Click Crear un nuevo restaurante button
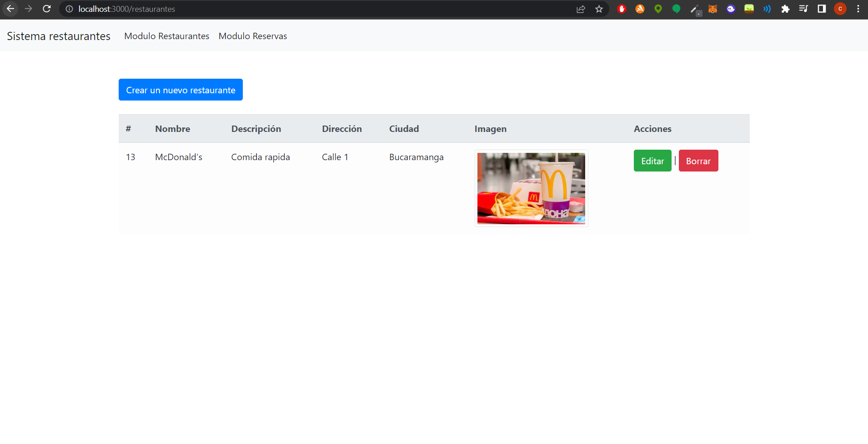868x444 pixels. [x=181, y=90]
